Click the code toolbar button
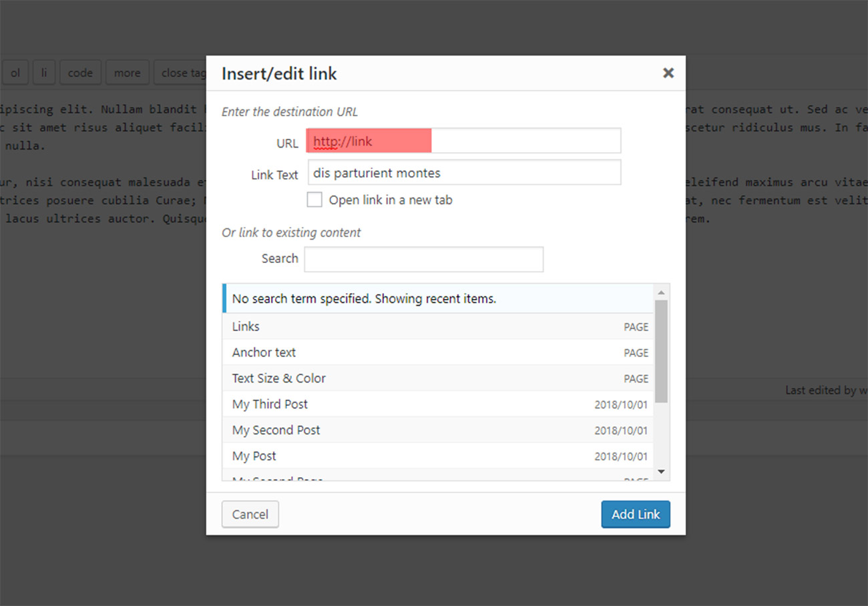 [x=80, y=73]
